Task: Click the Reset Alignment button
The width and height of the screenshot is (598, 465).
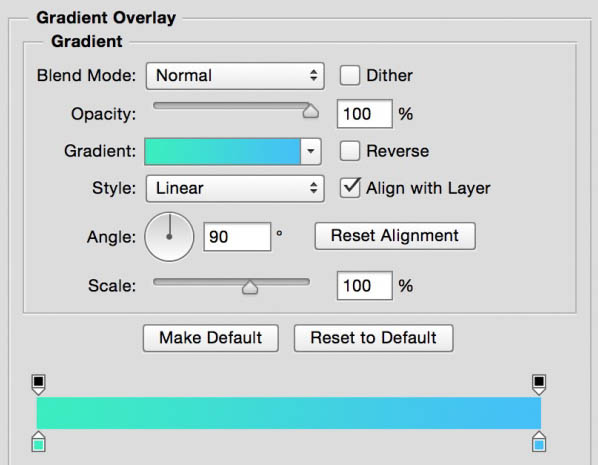Action: (x=395, y=236)
